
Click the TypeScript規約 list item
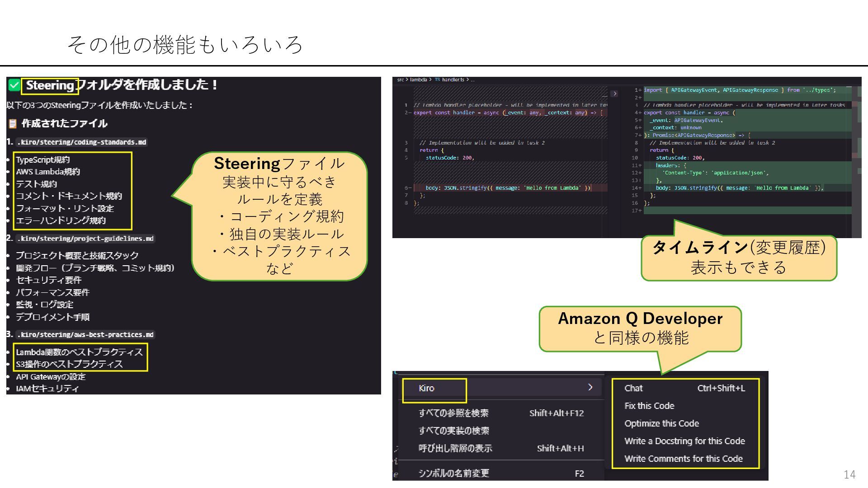coord(43,160)
